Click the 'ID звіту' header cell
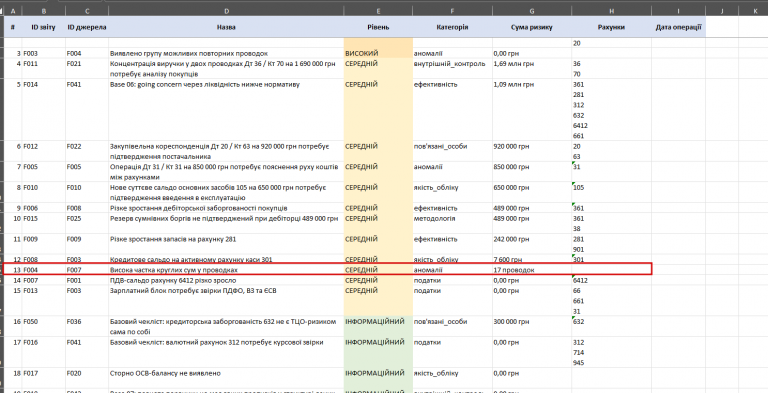Image resolution: width=768 pixels, height=393 pixels. point(44,27)
